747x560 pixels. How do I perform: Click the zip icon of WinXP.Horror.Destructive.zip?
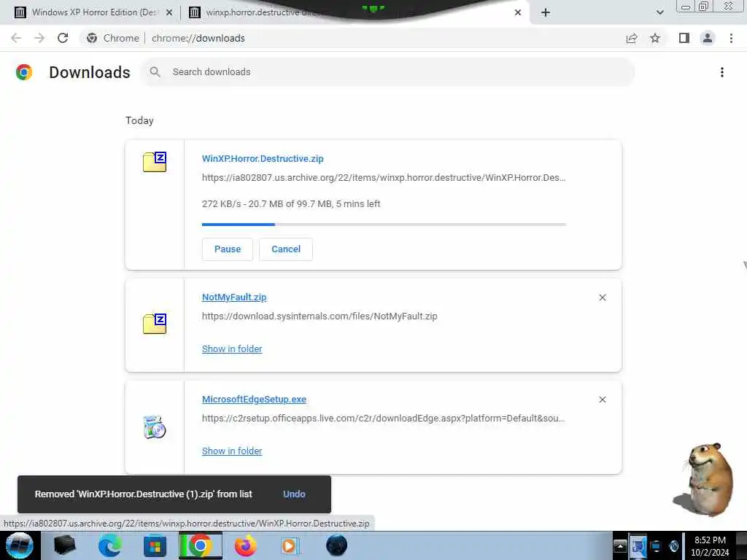(155, 162)
